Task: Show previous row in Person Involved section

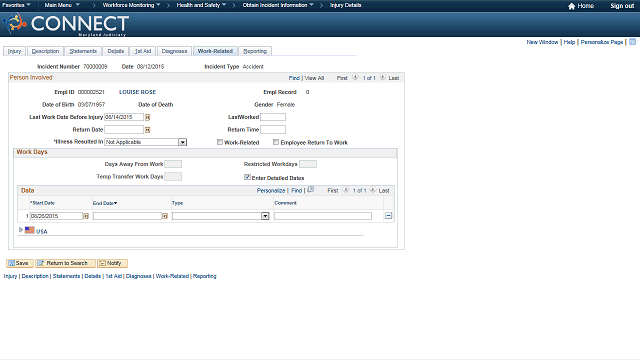Action: (355, 77)
